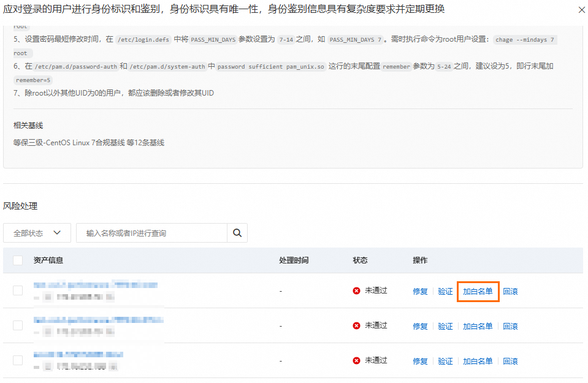Open the third asset name link
This screenshot has width=588, height=383.
click(78, 354)
